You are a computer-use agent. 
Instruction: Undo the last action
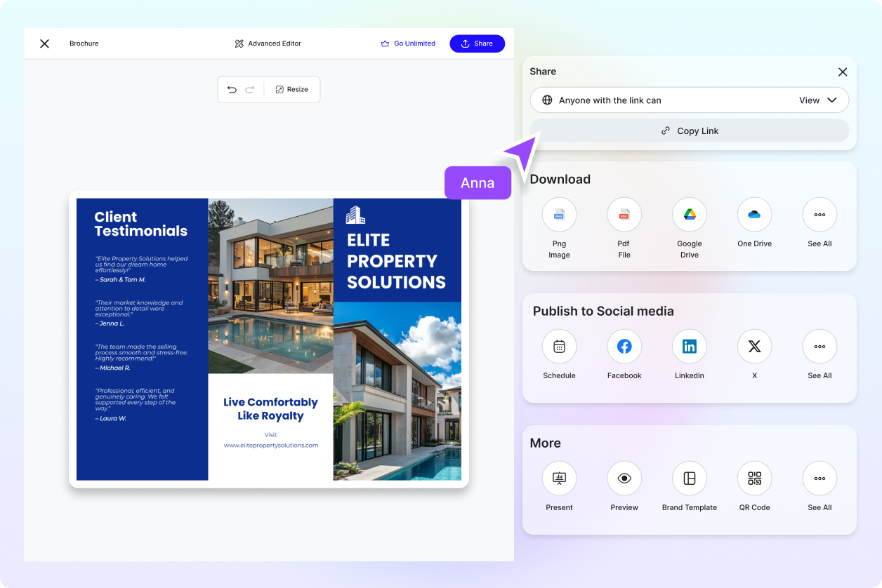click(x=232, y=90)
